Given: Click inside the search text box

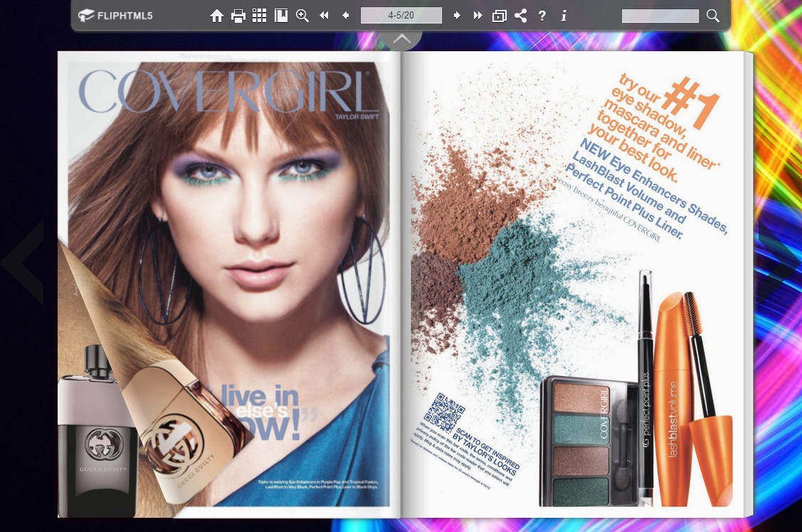Looking at the screenshot, I should pos(660,15).
